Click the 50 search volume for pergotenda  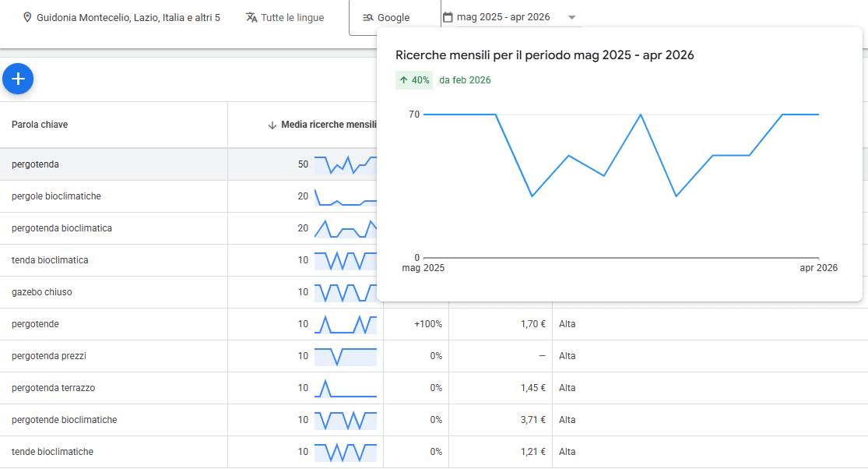tap(303, 164)
